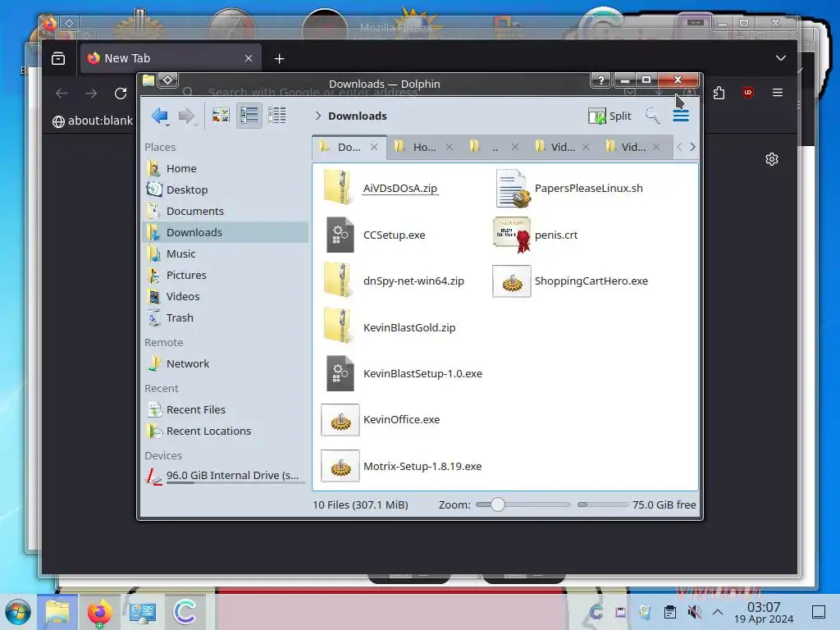
Task: Select Downloads in Places panel
Action: (x=225, y=232)
